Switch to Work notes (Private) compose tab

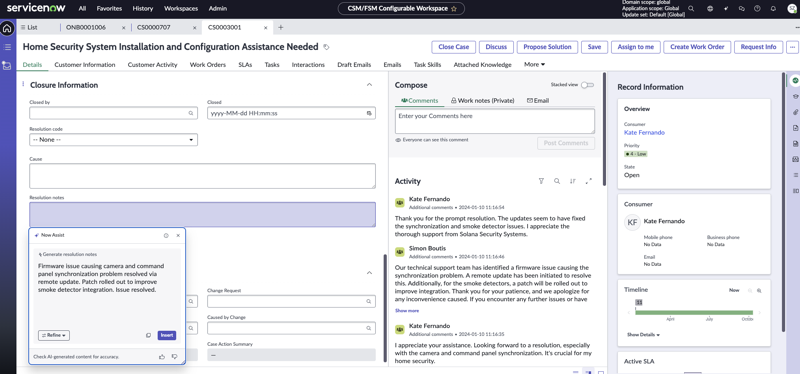pyautogui.click(x=482, y=101)
